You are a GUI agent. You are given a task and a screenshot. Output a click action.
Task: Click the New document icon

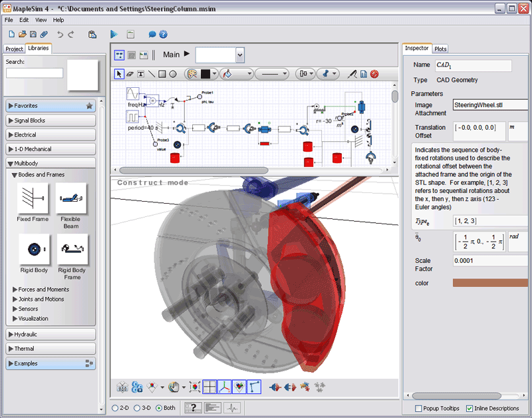[11, 35]
